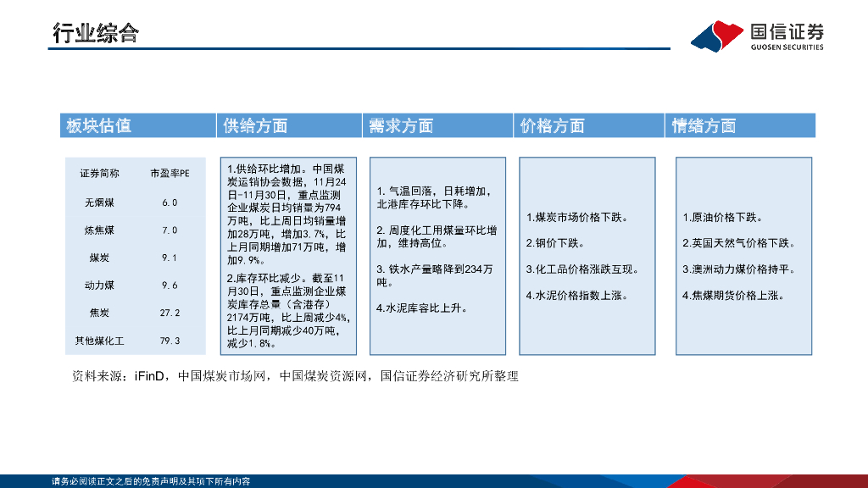
Task: Click the 4.焦煤期货价格上涨 item
Action: (733, 296)
